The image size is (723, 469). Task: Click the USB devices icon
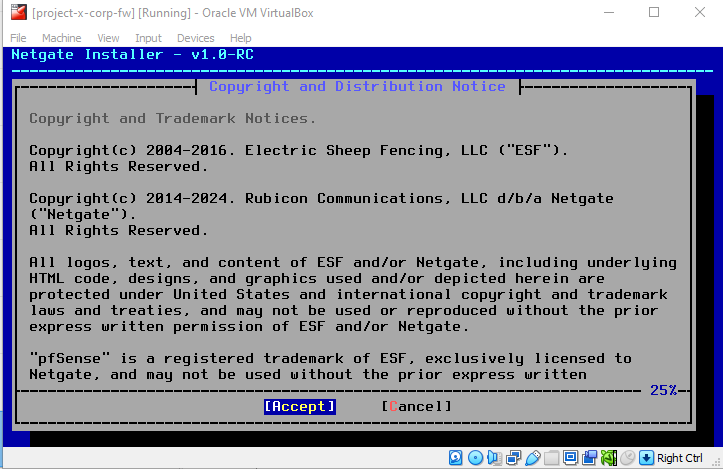pyautogui.click(x=532, y=458)
